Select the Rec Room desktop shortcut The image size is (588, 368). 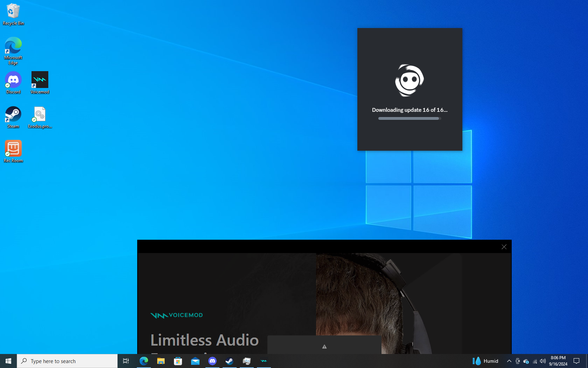click(x=13, y=151)
